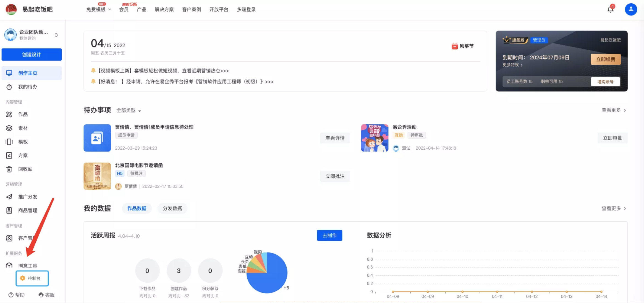Click the 下载作品 count circle

[147, 271]
